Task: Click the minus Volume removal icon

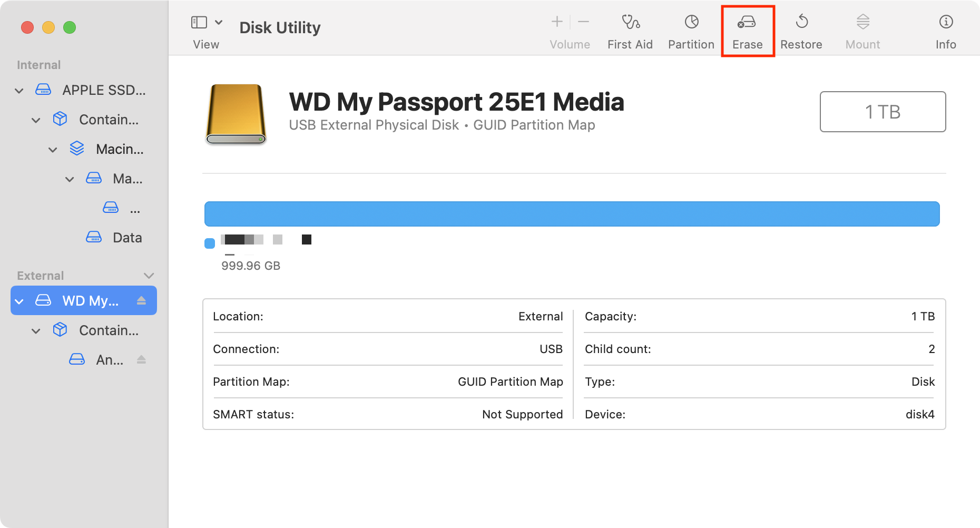Action: pos(583,22)
